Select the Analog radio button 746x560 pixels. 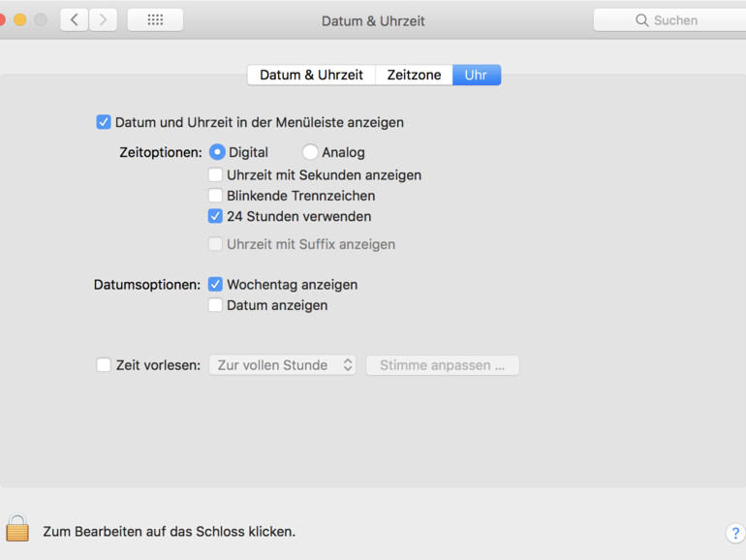[310, 152]
